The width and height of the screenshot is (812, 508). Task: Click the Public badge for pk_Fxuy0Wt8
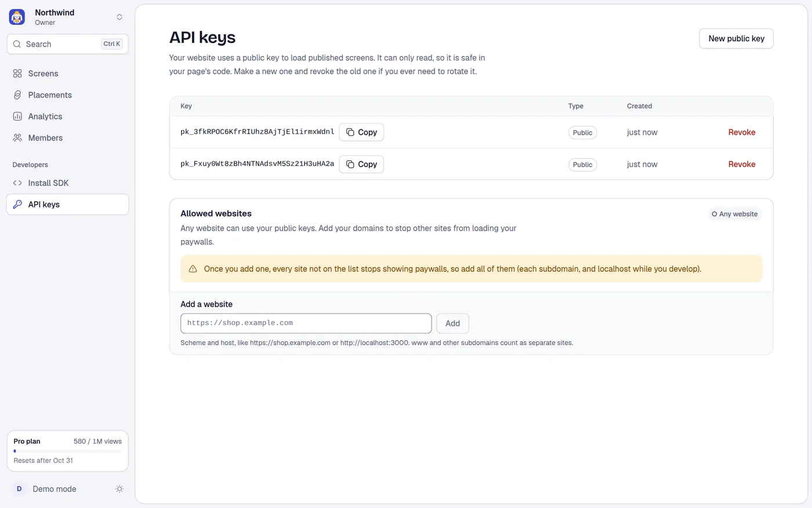tap(582, 164)
